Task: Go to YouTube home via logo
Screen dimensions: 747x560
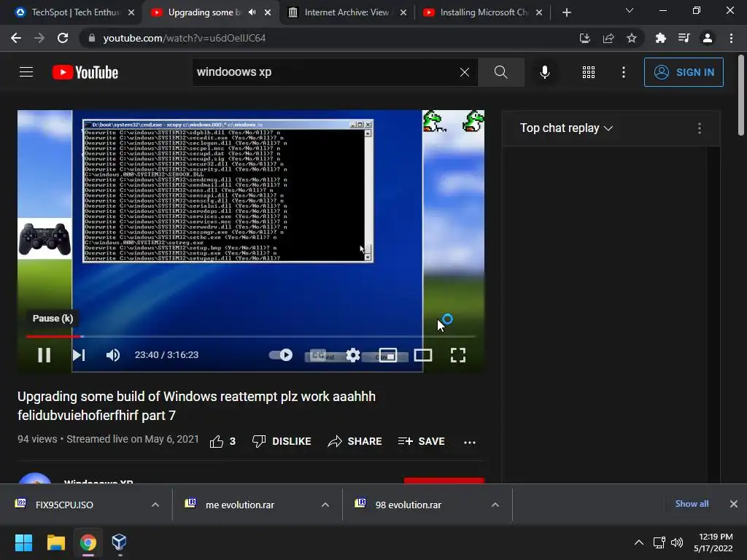Action: click(x=85, y=72)
